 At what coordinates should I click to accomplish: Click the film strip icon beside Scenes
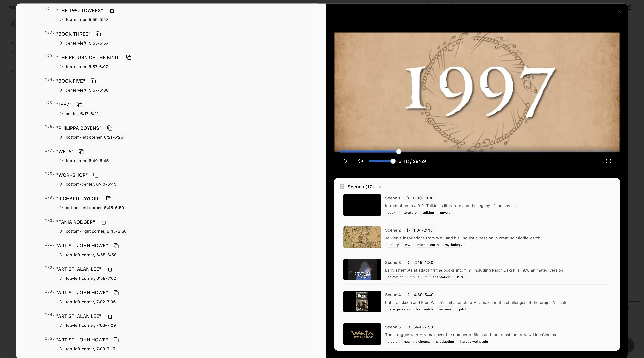[x=342, y=187]
